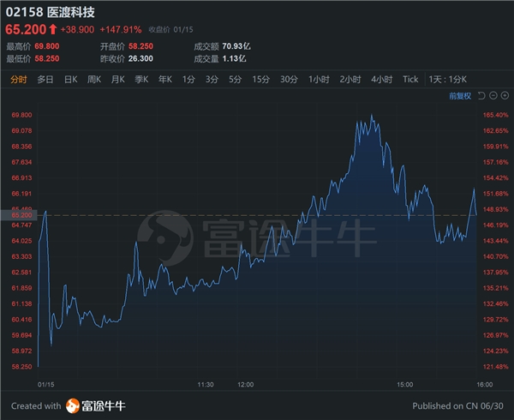Click the Created with text
The height and width of the screenshot is (420, 514).
point(36,406)
